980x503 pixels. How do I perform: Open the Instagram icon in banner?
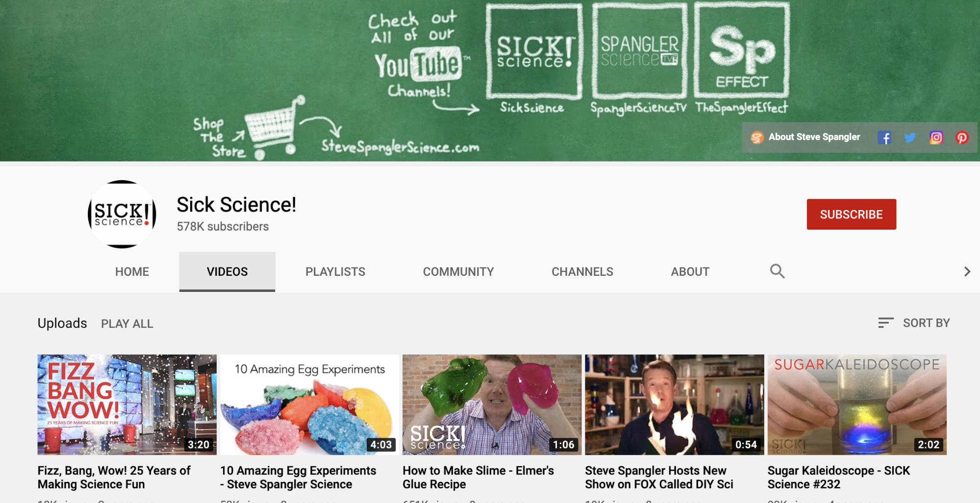936,137
